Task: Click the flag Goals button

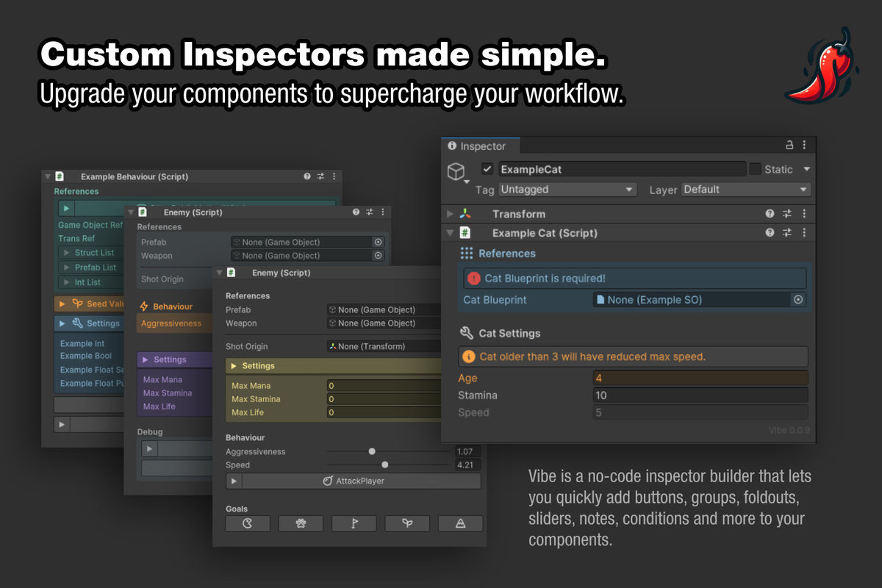Action: [354, 523]
